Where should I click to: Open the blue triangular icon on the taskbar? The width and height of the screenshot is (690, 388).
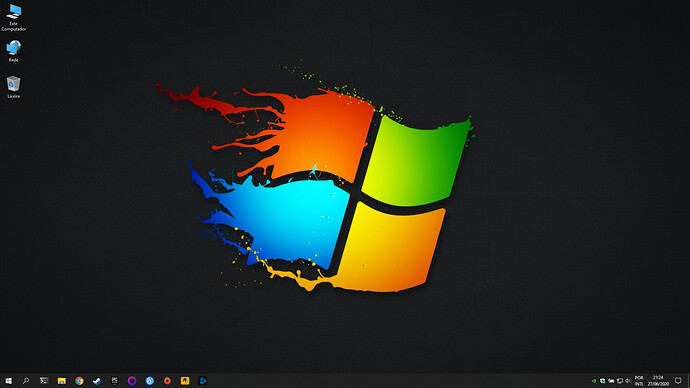click(202, 381)
